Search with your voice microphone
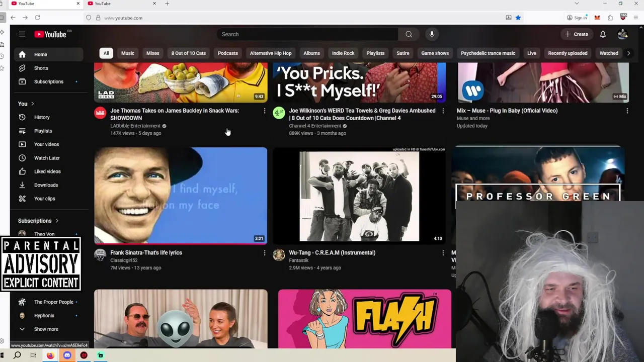This screenshot has width=644, height=362. [432, 34]
